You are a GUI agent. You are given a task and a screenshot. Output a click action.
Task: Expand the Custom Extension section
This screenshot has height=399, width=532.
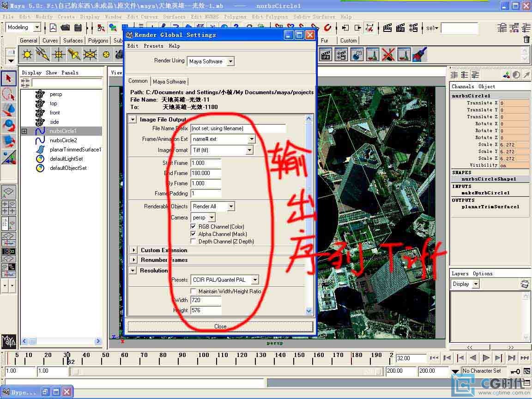click(133, 250)
